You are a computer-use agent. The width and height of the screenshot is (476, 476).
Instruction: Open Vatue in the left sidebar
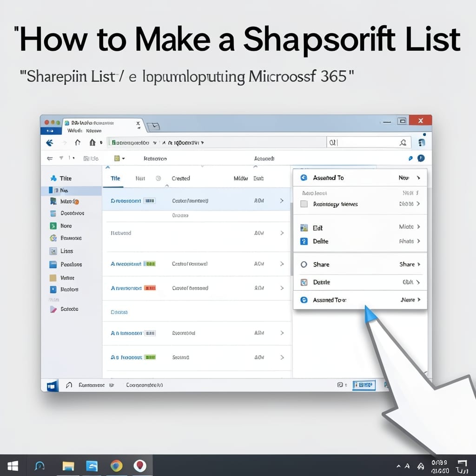point(67,278)
